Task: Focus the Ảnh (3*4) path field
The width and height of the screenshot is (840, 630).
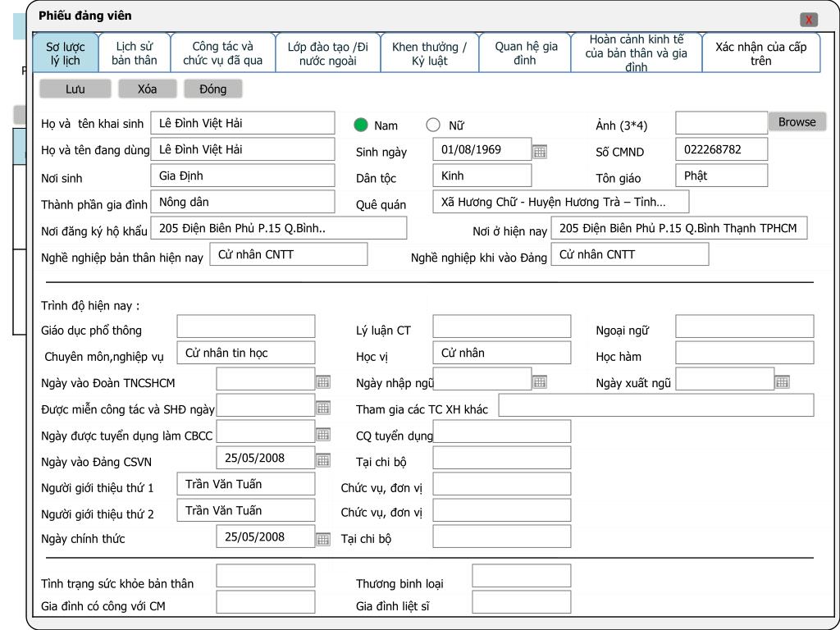Action: click(x=722, y=123)
